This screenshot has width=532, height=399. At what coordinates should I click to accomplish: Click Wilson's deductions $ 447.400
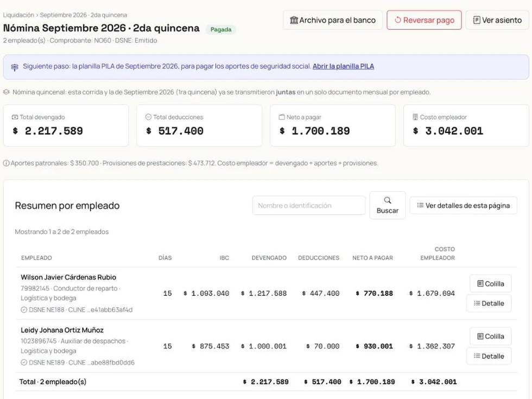(321, 294)
